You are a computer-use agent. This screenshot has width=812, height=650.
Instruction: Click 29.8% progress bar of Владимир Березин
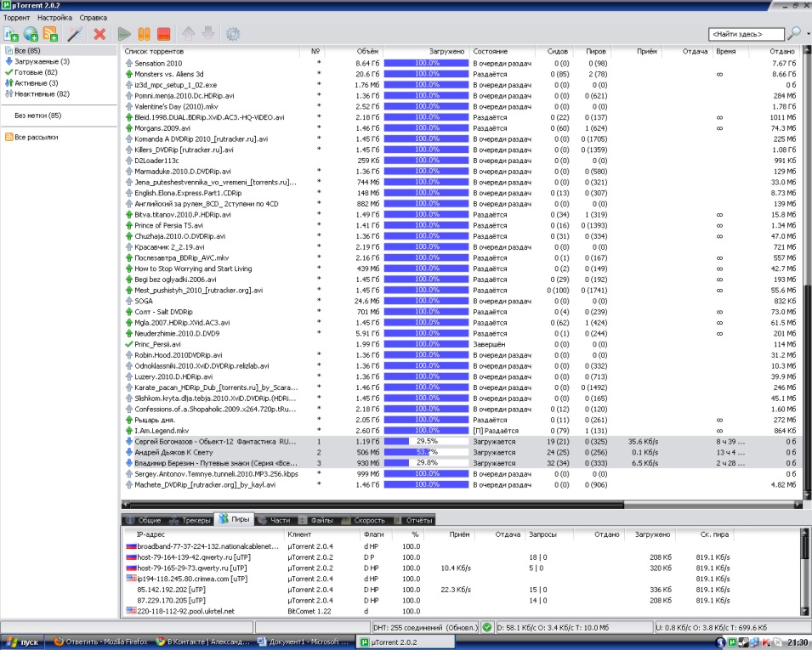[426, 463]
